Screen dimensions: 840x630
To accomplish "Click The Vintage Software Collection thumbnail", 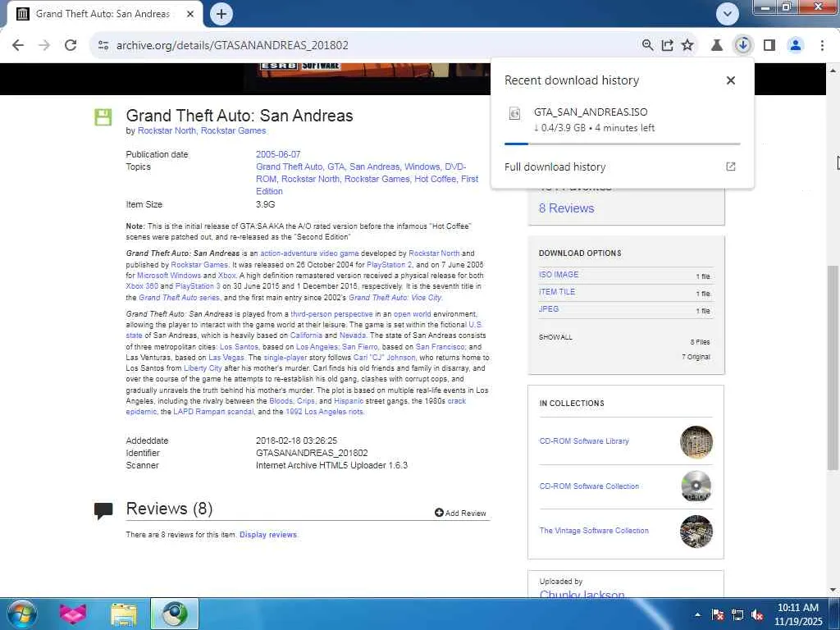I will 696,532.
